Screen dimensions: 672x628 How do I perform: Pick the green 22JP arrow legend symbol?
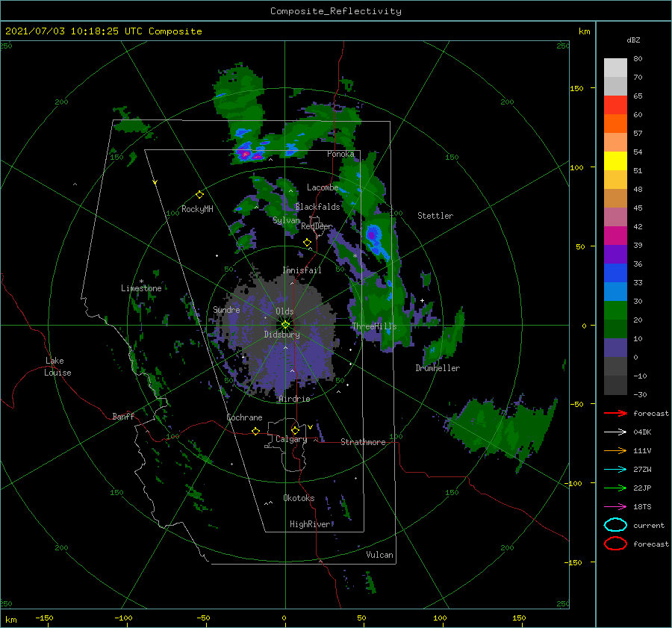tap(615, 488)
